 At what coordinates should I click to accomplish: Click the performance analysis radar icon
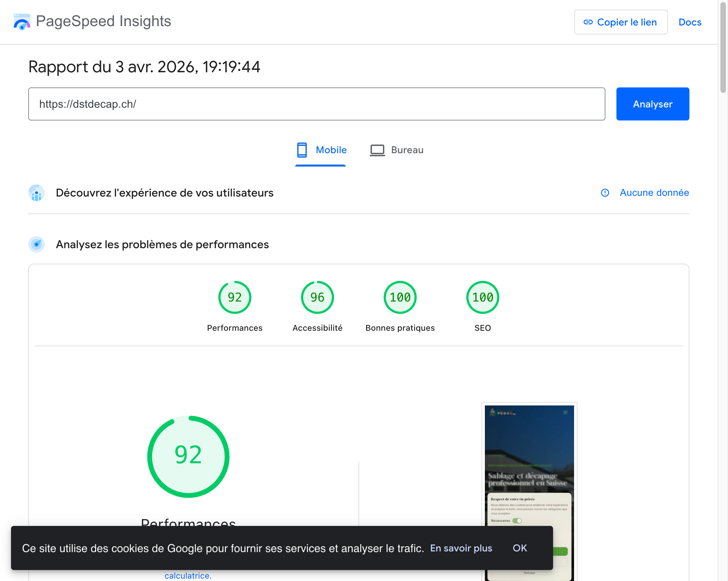coord(37,244)
